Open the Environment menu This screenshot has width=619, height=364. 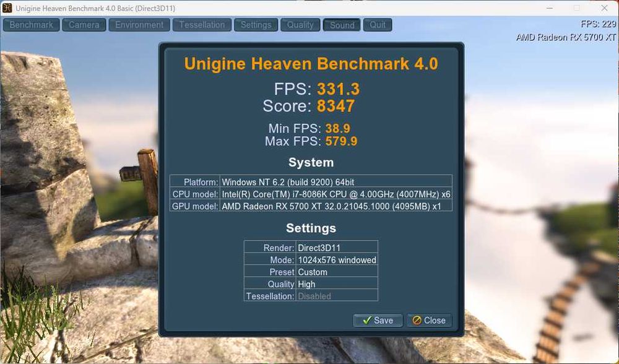[139, 25]
